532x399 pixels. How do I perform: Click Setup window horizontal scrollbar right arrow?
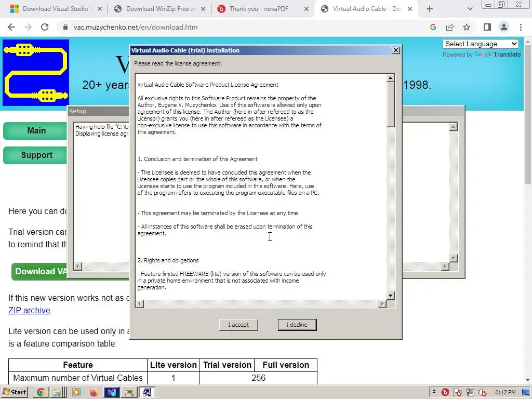[x=445, y=267]
